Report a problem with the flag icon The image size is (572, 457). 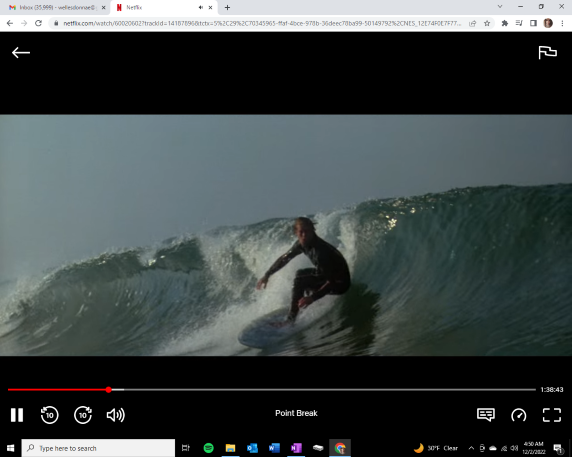pos(548,53)
